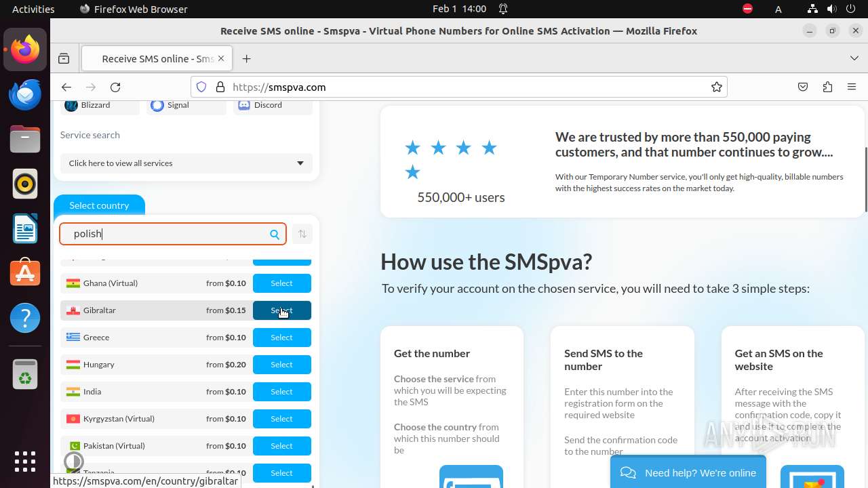Launch LibreOffice Writer from the dock
Screen dimensions: 868x488
(25, 228)
